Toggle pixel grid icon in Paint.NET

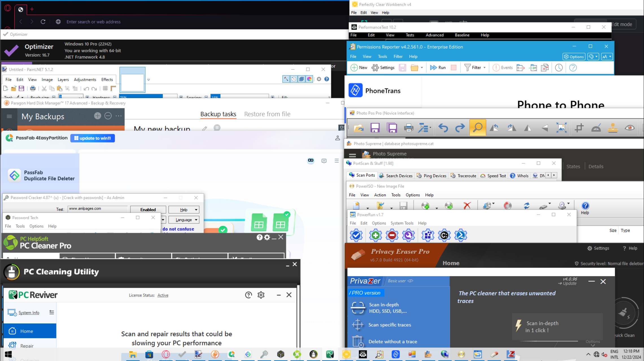[105, 88]
